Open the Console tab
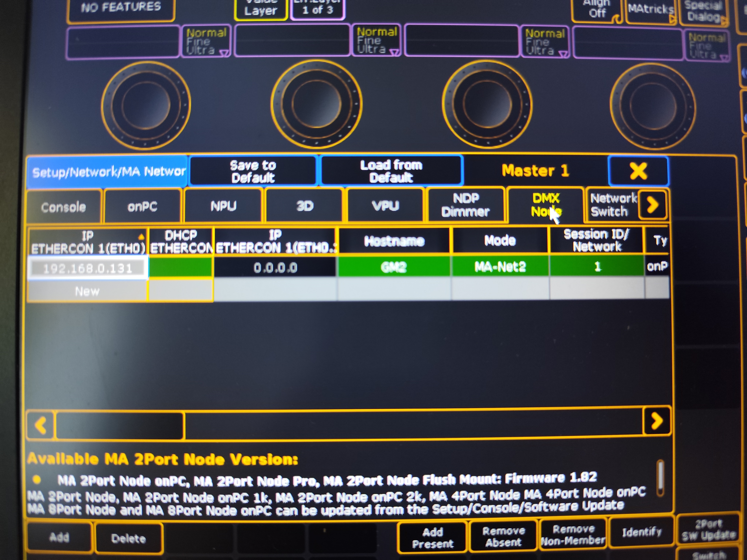This screenshot has width=747, height=560. pos(64,207)
